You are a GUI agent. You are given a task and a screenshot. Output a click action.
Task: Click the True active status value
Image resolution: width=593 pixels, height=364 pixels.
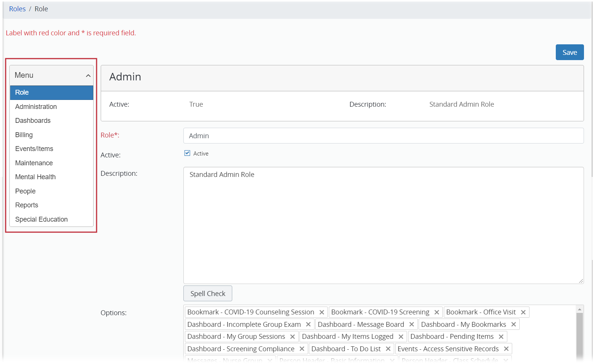point(196,104)
